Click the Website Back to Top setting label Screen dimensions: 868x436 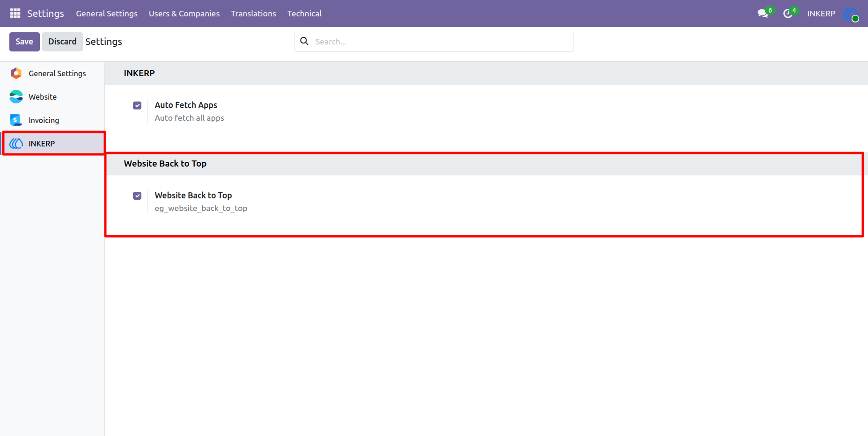(x=193, y=196)
